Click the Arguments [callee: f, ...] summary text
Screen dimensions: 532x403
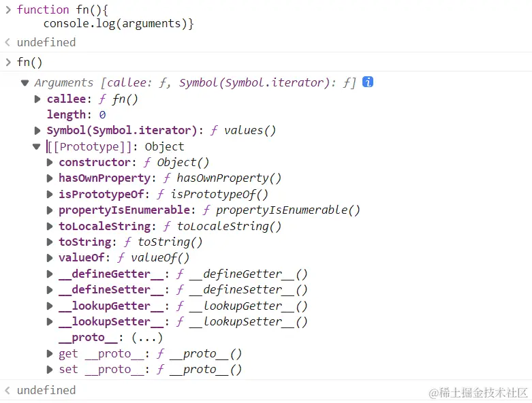click(x=195, y=82)
